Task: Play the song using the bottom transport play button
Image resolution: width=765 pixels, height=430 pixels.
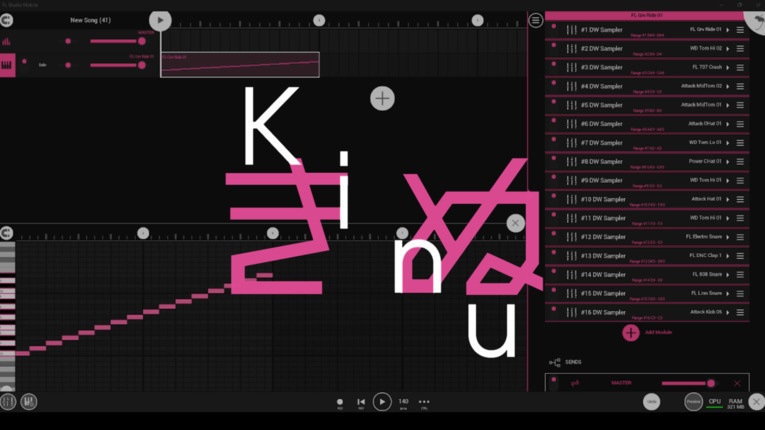Action: (x=382, y=402)
